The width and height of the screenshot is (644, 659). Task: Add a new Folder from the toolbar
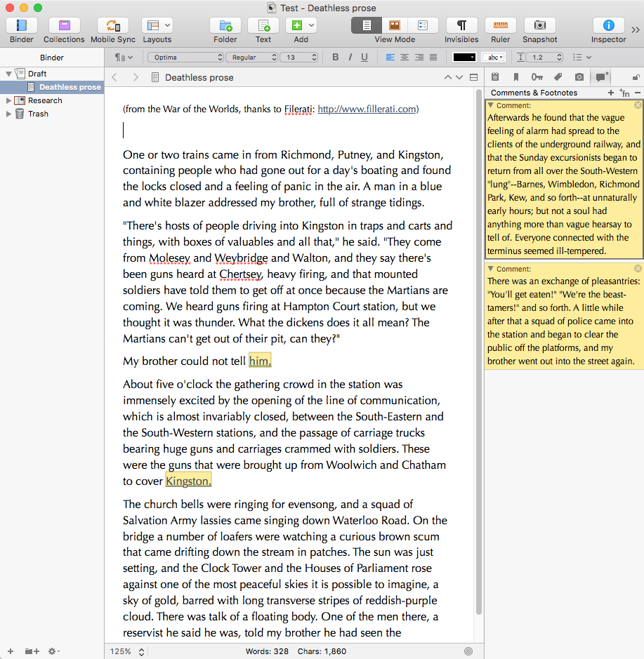[225, 26]
